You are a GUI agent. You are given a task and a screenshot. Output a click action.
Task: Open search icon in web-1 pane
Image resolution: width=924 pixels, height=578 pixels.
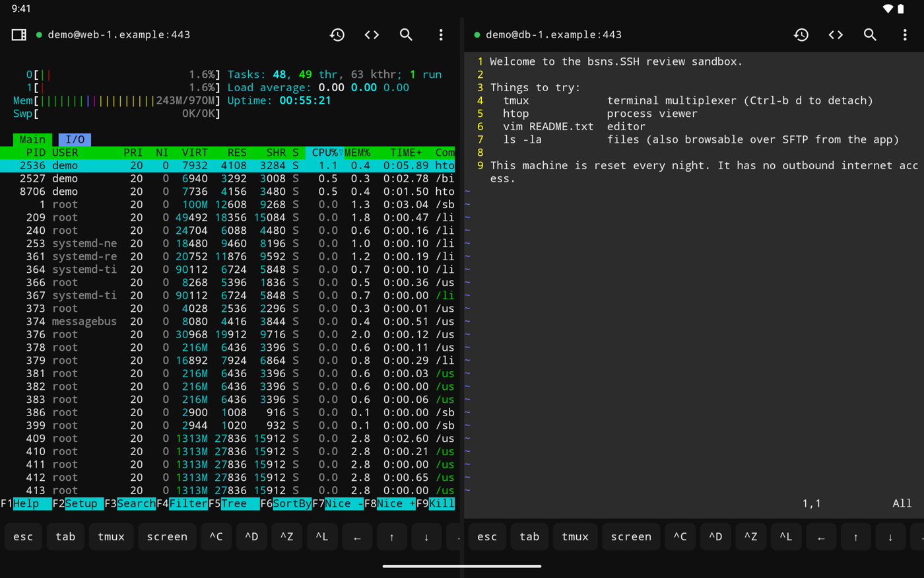coord(406,34)
